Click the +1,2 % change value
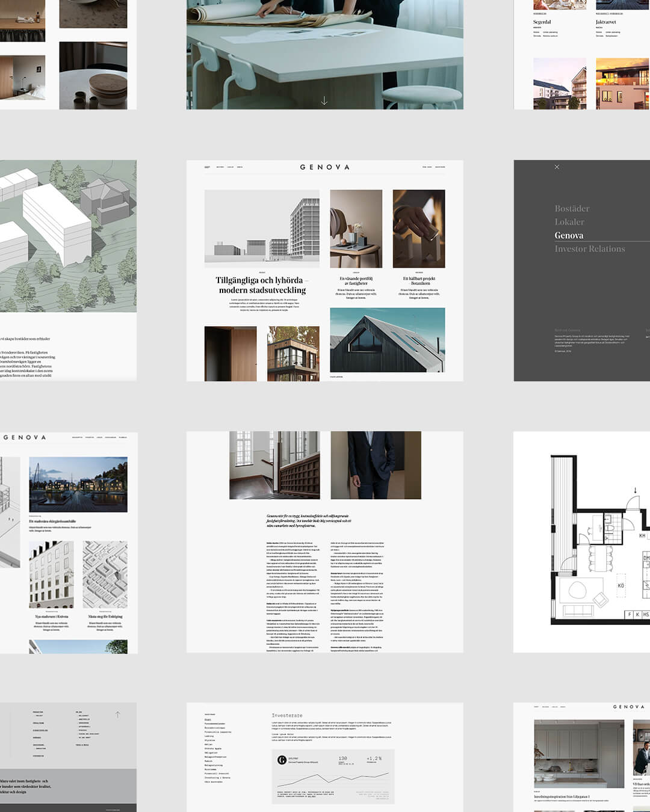Image resolution: width=650 pixels, height=812 pixels. [x=374, y=758]
